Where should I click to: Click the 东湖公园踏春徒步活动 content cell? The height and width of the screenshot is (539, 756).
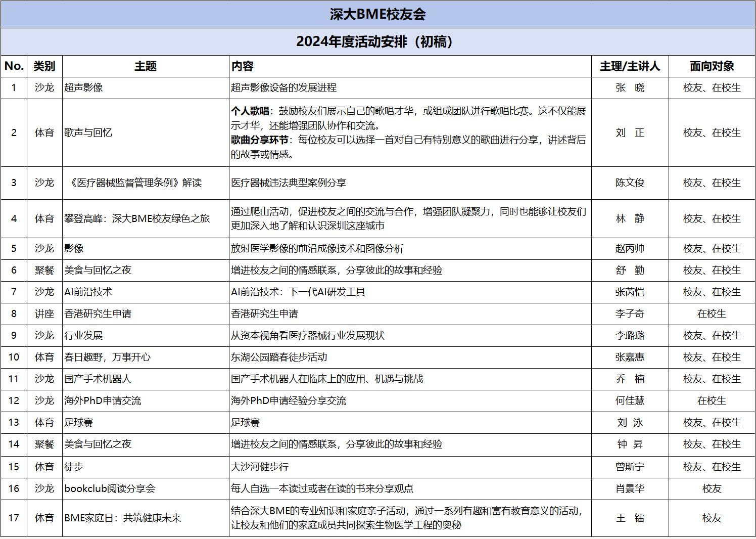click(410, 357)
